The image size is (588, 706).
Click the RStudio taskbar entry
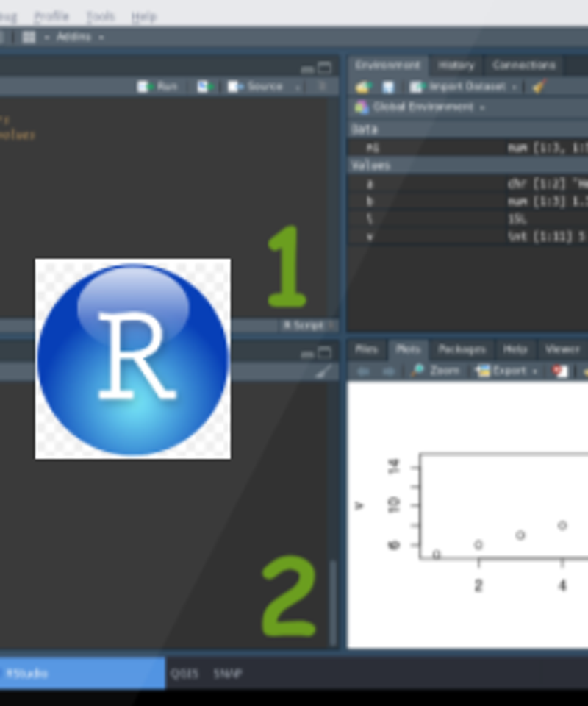click(x=83, y=673)
